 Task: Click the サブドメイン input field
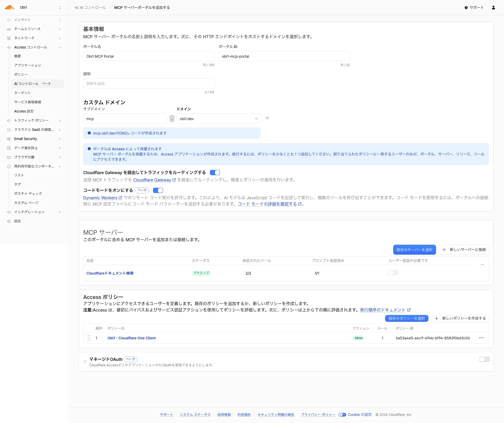click(125, 119)
